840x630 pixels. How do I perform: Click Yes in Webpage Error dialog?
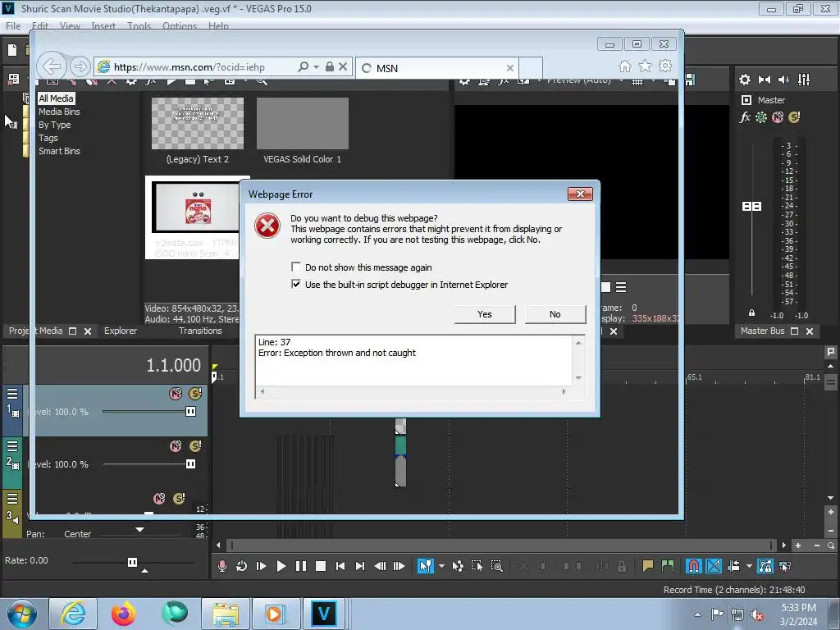pos(485,314)
